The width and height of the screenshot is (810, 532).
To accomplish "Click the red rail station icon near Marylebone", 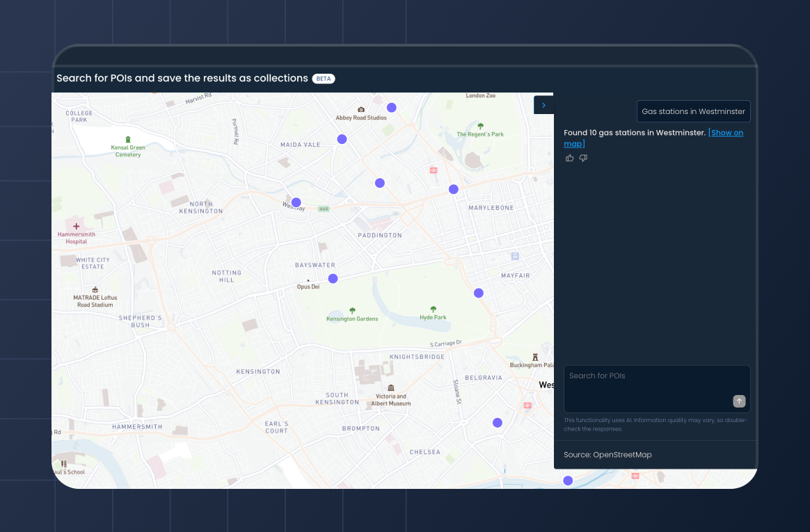I will (434, 170).
